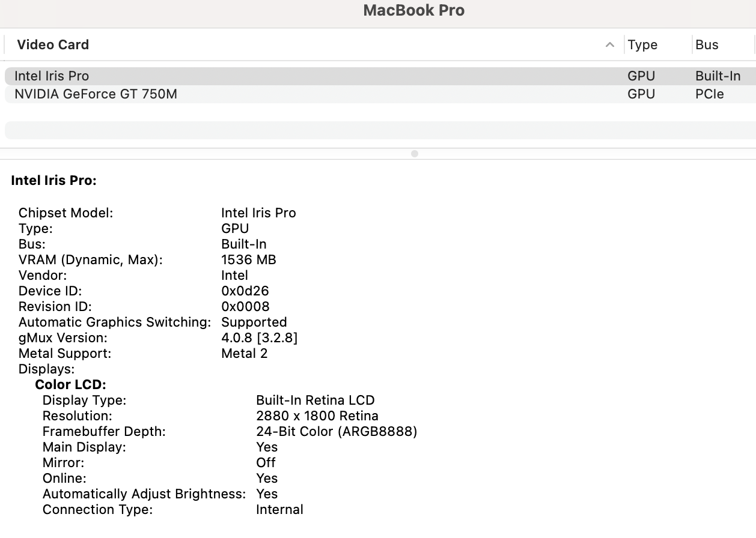Image resolution: width=756 pixels, height=538 pixels.
Task: Sort the list by Type column
Action: pyautogui.click(x=642, y=45)
